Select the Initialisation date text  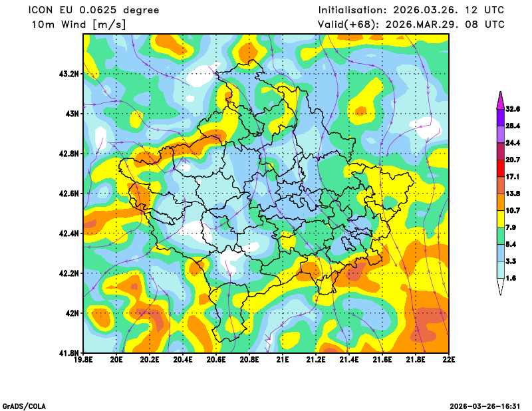click(411, 10)
